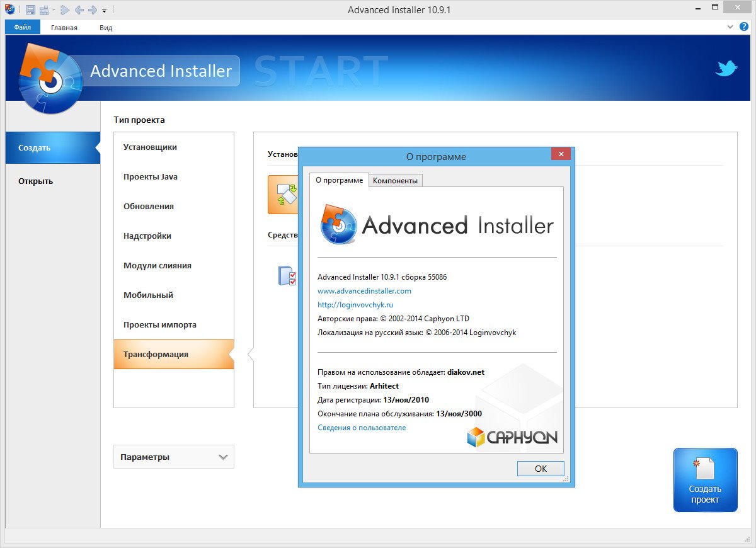
Task: Select the orange transform project icon
Action: 282,194
